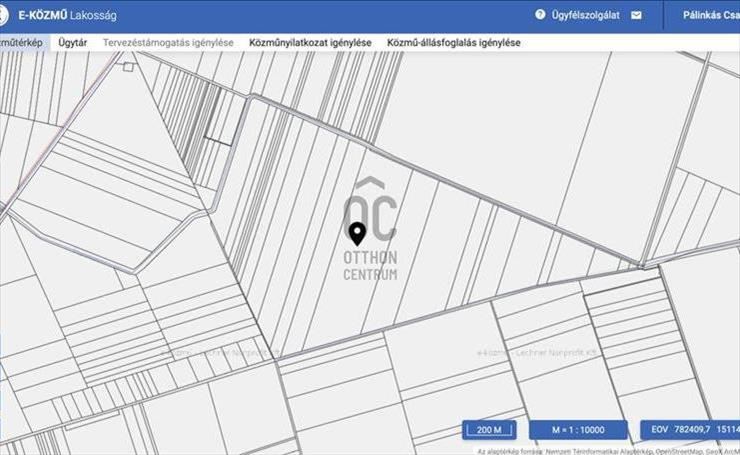The width and height of the screenshot is (740, 455).
Task: Select Tervezéstámogatás igénylése menu item
Action: (168, 43)
